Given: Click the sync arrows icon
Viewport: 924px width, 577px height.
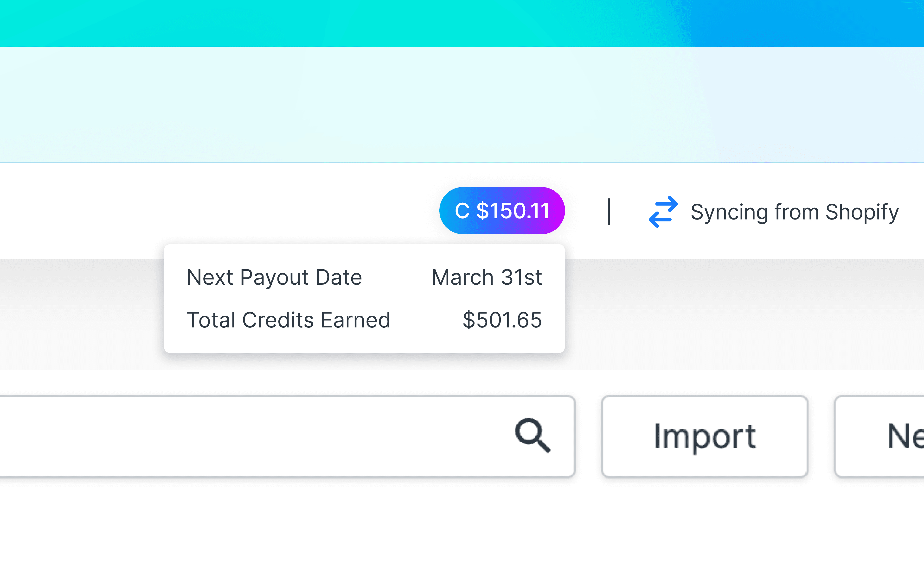Looking at the screenshot, I should pos(663,212).
